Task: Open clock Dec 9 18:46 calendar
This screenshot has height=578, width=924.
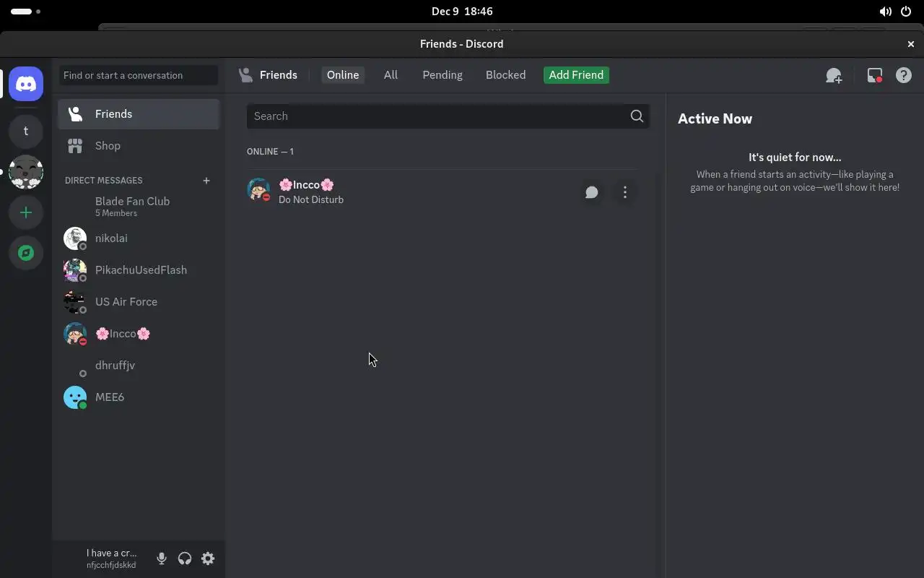Action: click(x=462, y=12)
